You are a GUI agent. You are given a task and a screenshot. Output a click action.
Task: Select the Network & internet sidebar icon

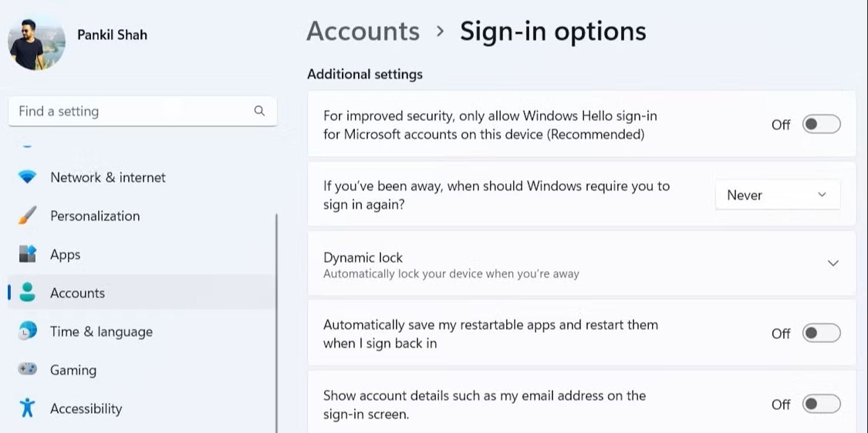26,177
